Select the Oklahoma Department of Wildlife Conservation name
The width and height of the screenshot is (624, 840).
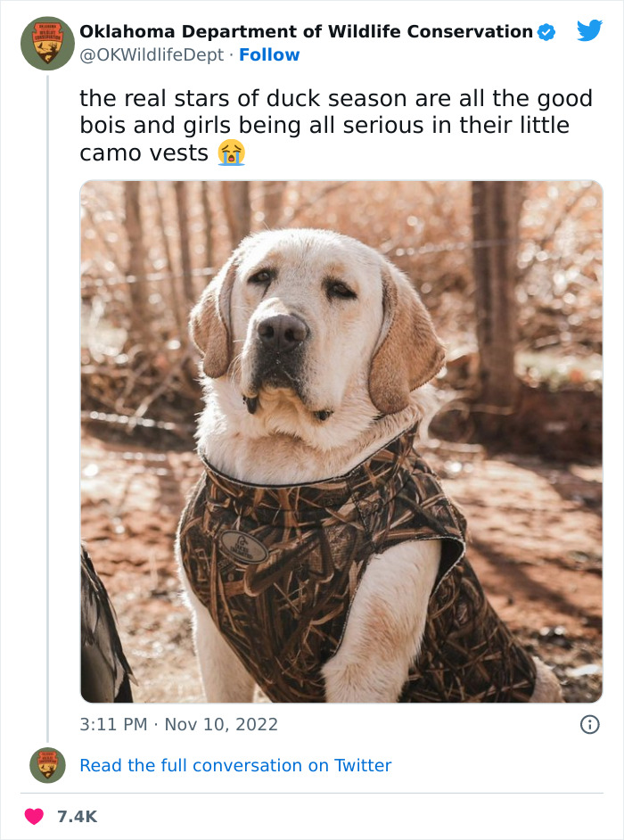tap(306, 30)
